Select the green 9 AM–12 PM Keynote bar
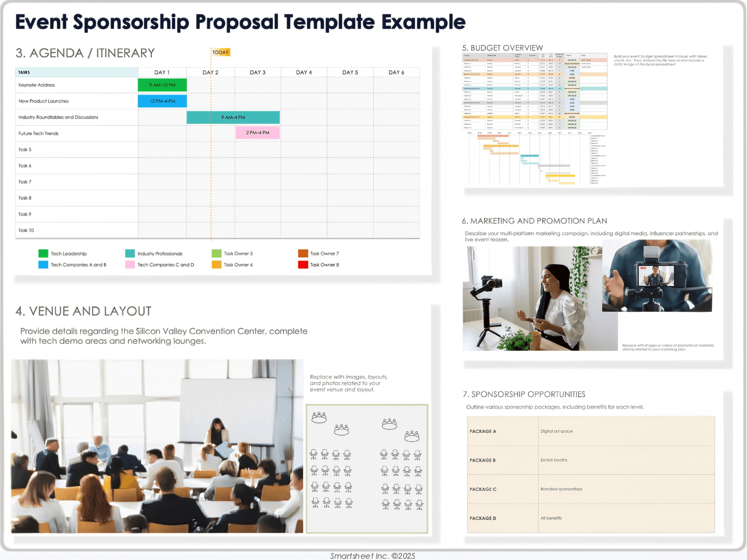Image resolution: width=747 pixels, height=560 pixels. click(162, 85)
